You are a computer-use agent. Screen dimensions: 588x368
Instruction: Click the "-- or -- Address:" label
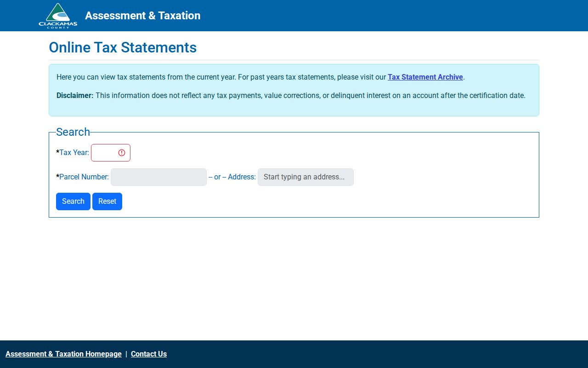232,177
